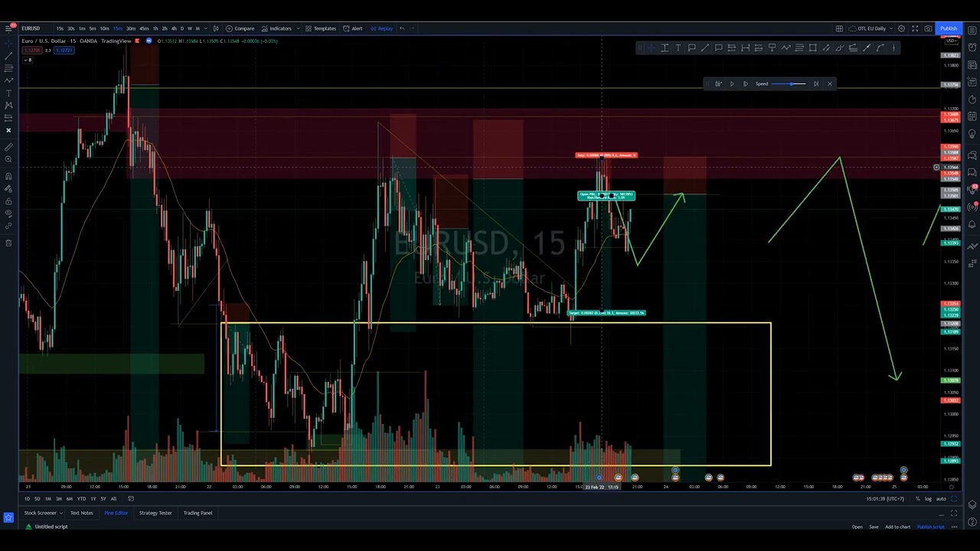Switch to Pine Editor tab
Viewport: 980px width, 551px height.
116,513
